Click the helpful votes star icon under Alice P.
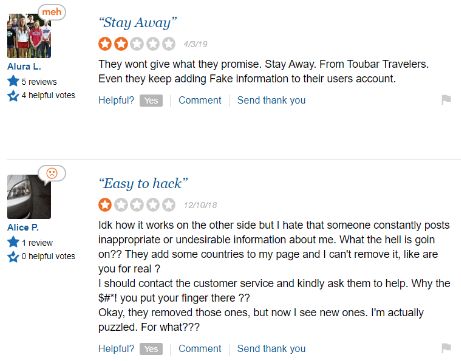Viewport: 461px width, 361px height. (13, 257)
